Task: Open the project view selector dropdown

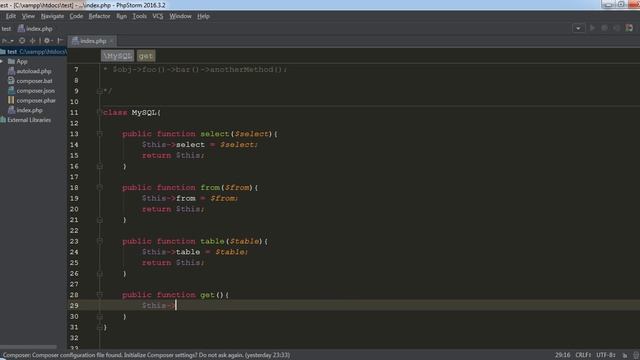Action: coord(7,41)
